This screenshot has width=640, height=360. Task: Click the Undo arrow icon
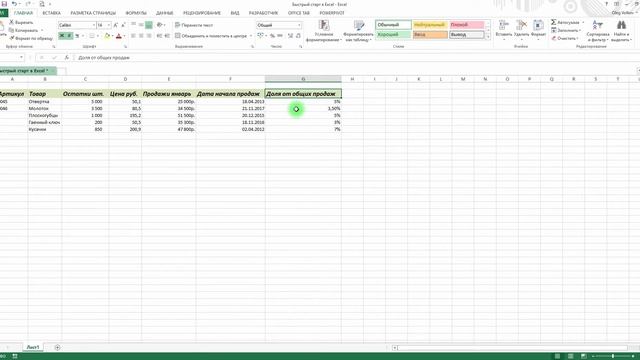coord(14,4)
